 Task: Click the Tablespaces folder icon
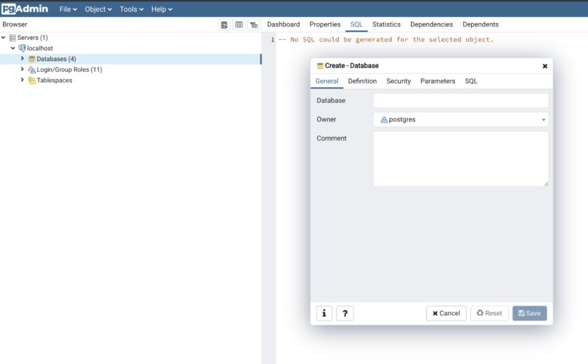coord(32,81)
